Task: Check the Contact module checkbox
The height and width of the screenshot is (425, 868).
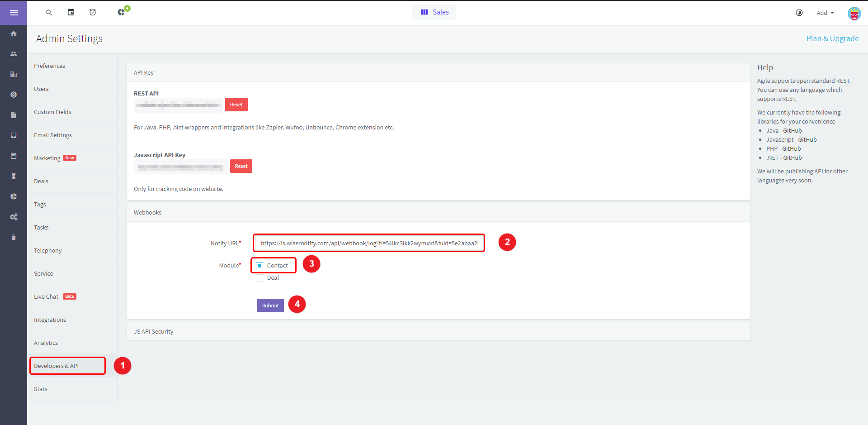Action: point(259,266)
